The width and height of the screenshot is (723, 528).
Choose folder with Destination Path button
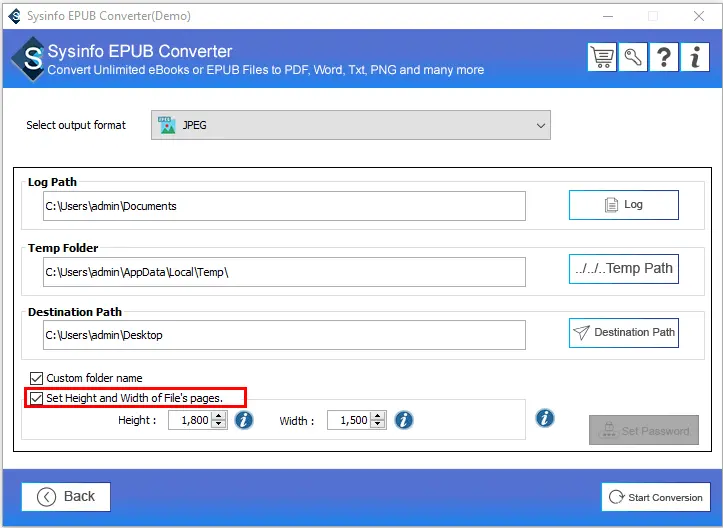point(623,332)
